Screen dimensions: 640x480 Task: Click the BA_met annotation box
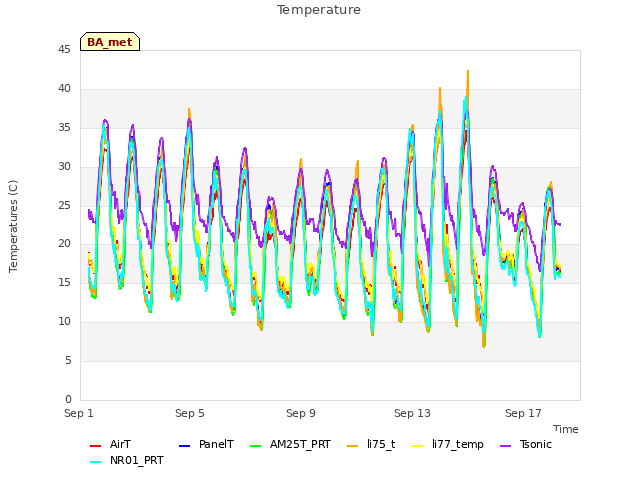[x=110, y=42]
